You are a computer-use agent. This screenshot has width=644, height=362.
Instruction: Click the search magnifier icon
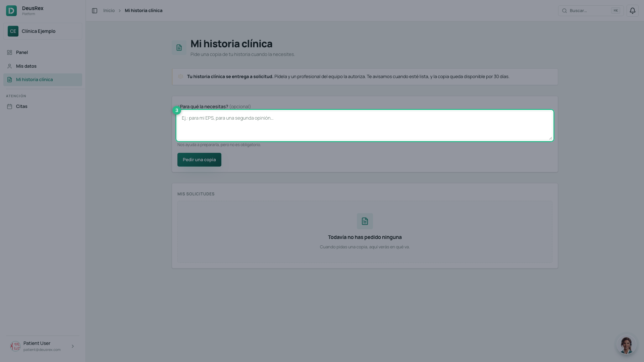pos(565,11)
